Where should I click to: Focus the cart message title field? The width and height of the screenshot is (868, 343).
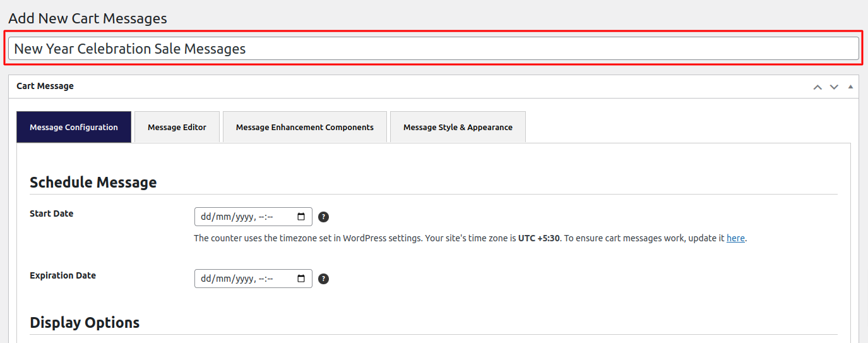(x=433, y=49)
